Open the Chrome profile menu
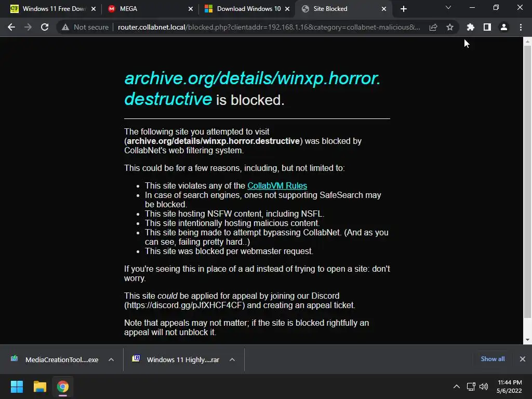 [504, 27]
